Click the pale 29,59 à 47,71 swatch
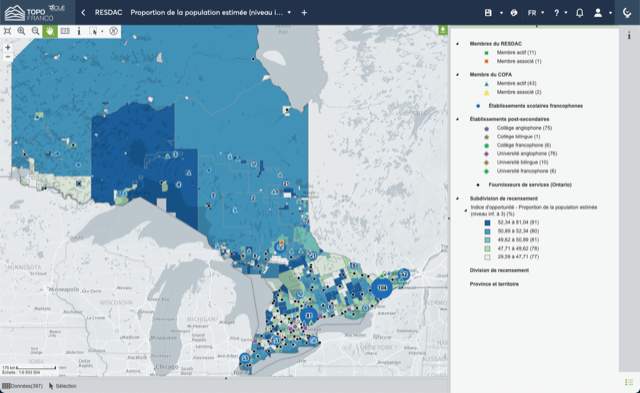640x393 pixels. [x=487, y=257]
